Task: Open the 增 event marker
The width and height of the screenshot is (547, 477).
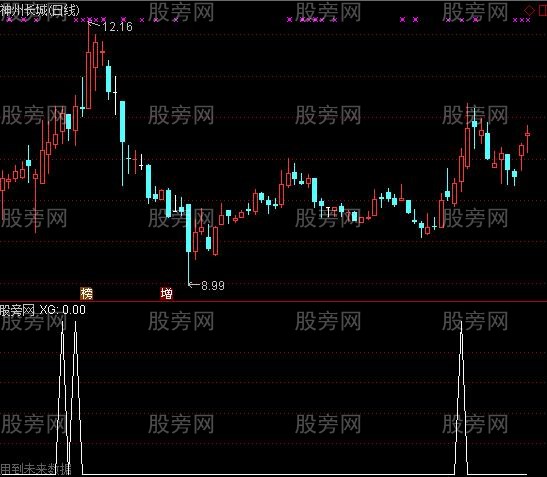Action: coord(166,293)
